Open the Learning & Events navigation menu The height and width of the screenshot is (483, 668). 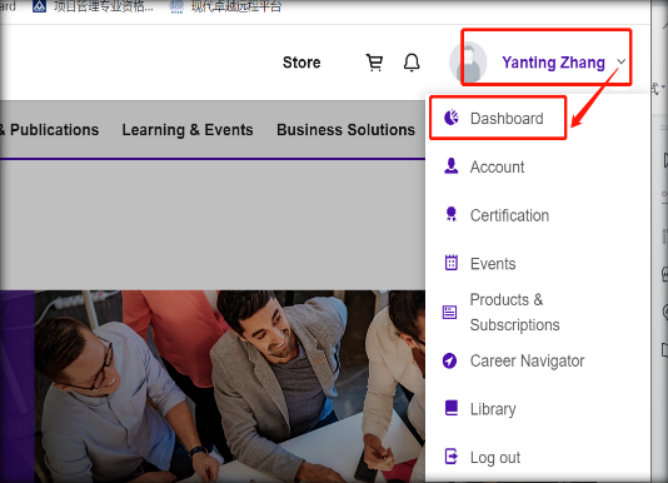[x=187, y=130]
